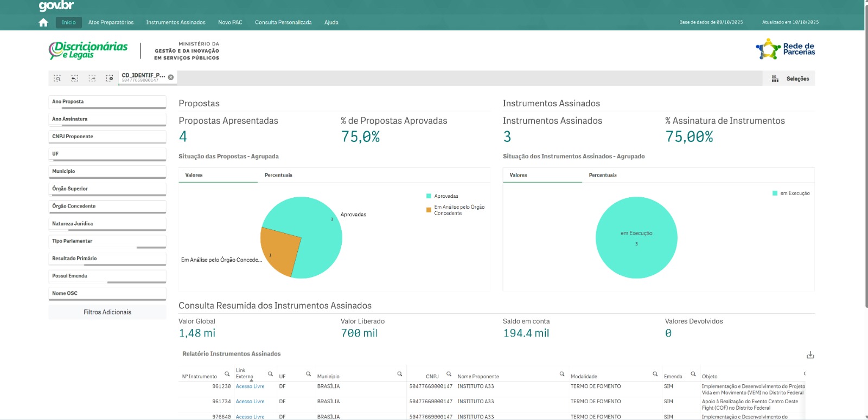This screenshot has height=420, width=868.
Task: Expand the Ano Proposta filter
Action: point(107,102)
